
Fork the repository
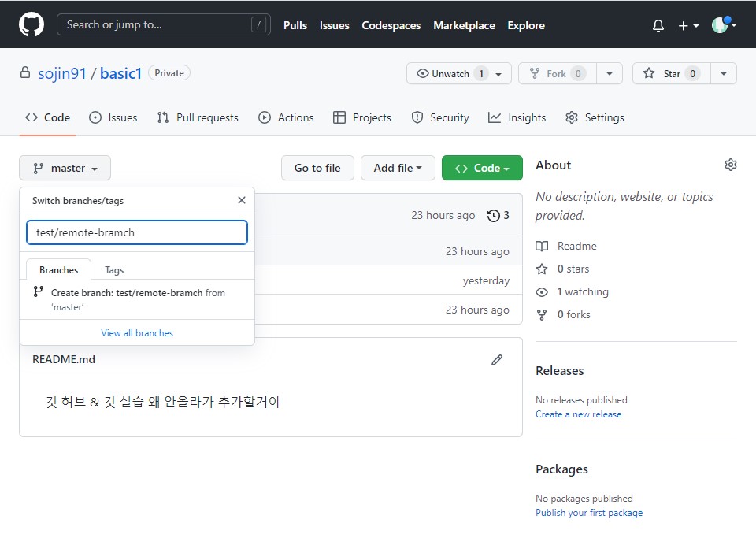[x=558, y=74]
